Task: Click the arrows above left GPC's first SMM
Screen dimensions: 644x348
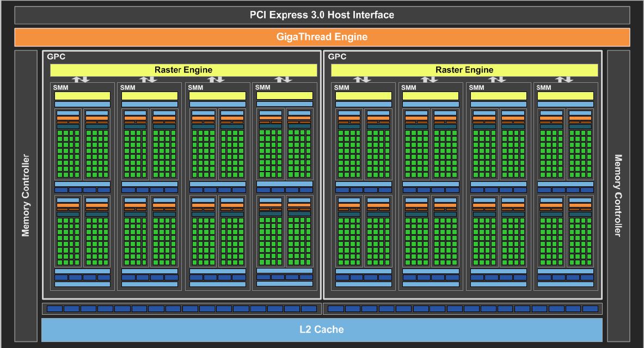Action: pyautogui.click(x=81, y=80)
